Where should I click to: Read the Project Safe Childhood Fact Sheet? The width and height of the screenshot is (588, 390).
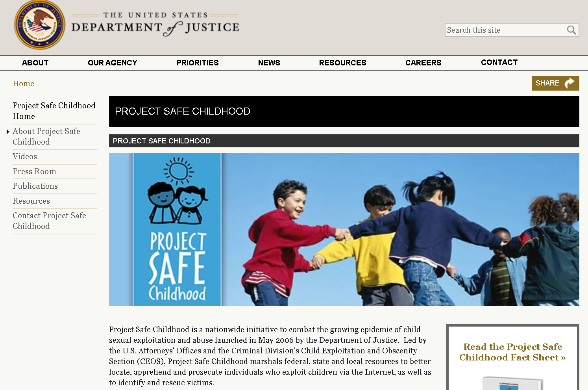tap(512, 352)
